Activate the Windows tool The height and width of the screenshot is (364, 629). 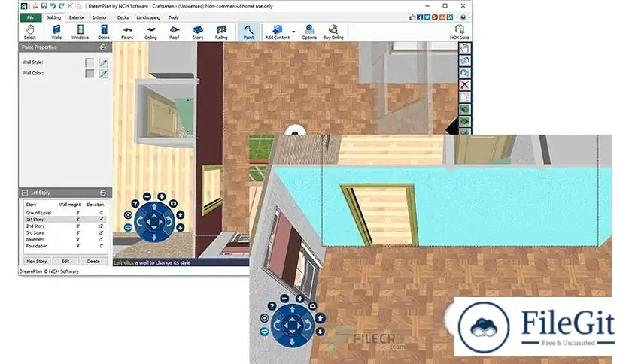81,32
